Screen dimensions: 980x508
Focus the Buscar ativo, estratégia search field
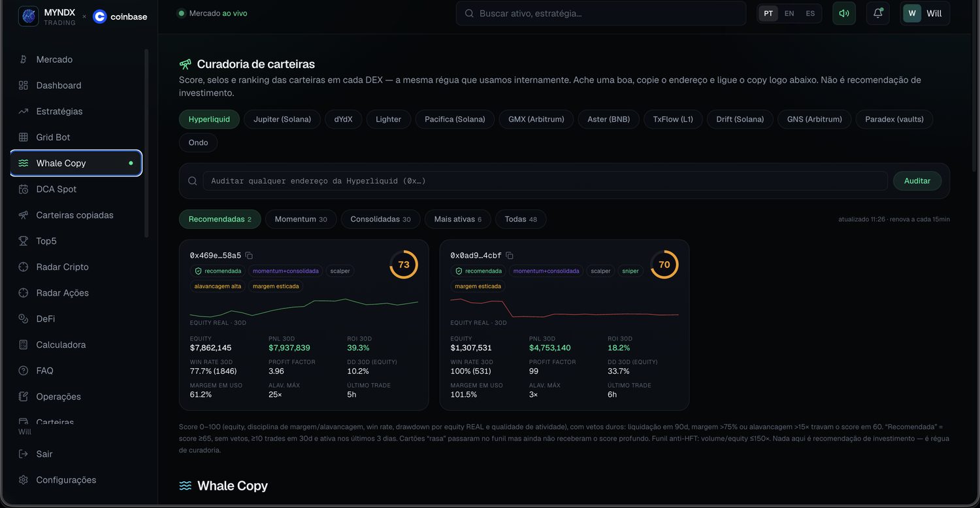tap(601, 13)
